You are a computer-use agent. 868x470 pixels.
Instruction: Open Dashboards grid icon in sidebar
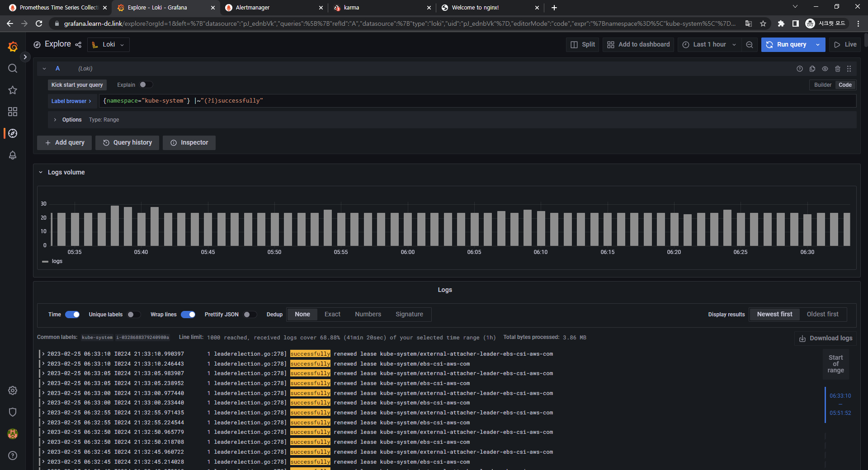[x=13, y=112]
